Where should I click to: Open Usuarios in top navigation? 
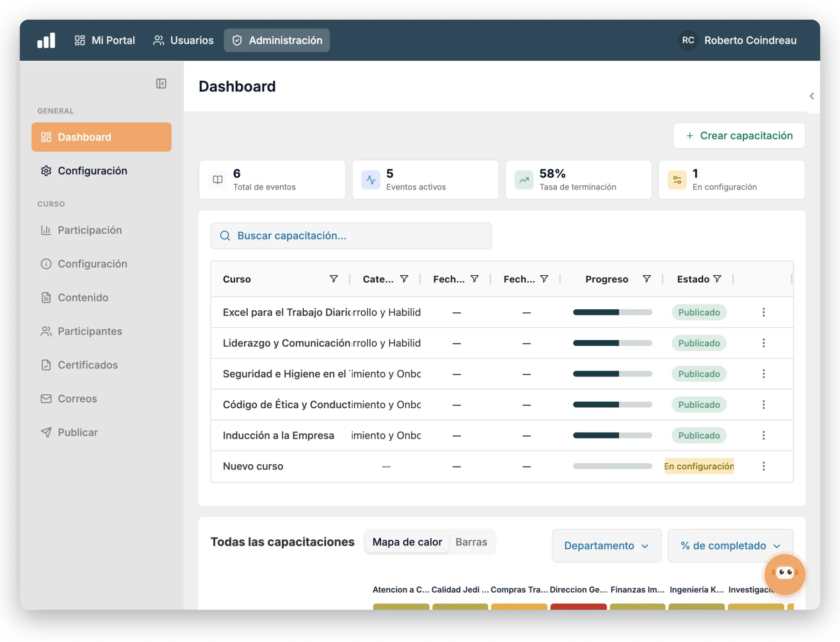point(183,41)
